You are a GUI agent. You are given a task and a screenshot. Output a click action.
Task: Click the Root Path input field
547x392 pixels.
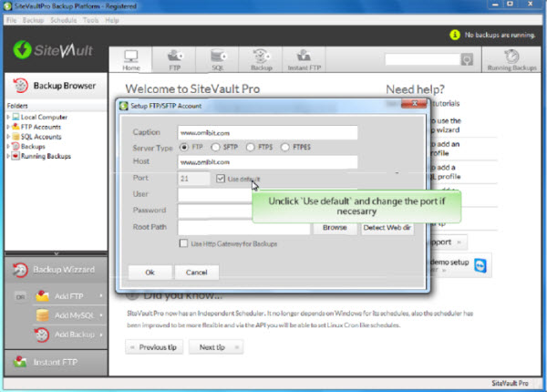[243, 228]
